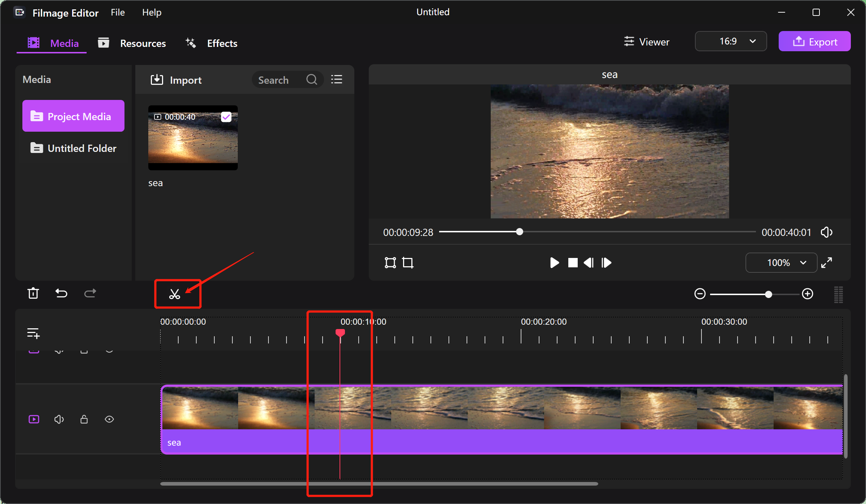Click the 00:00:20:00 ruler mark
Image resolution: width=866 pixels, height=504 pixels.
click(x=544, y=321)
